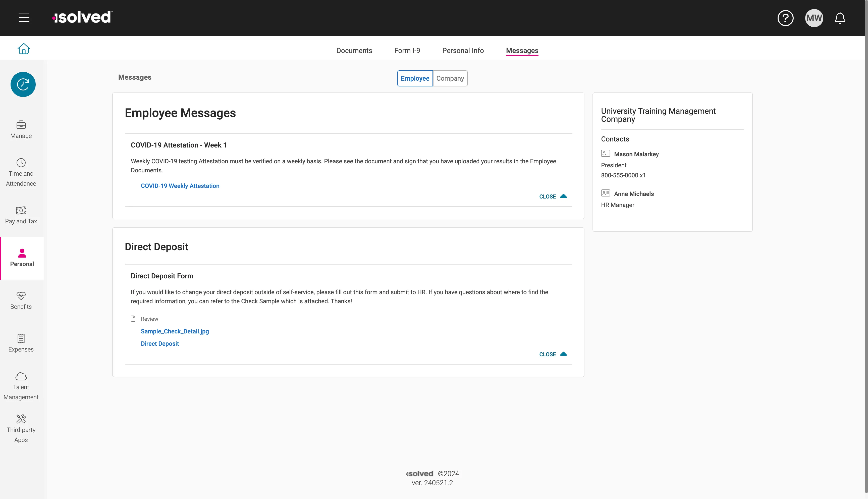Image resolution: width=868 pixels, height=499 pixels.
Task: Click the MW user avatar
Action: tap(814, 18)
